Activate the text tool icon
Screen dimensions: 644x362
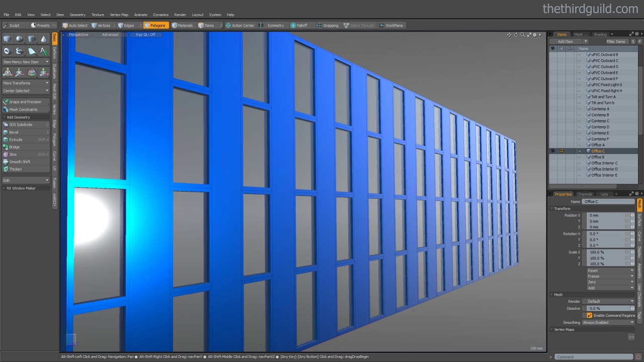[43, 51]
